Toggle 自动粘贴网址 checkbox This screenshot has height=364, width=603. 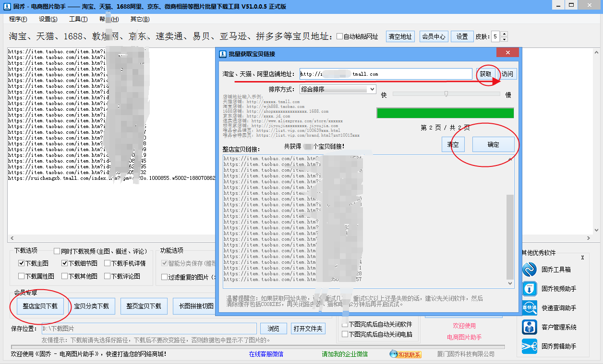[340, 36]
